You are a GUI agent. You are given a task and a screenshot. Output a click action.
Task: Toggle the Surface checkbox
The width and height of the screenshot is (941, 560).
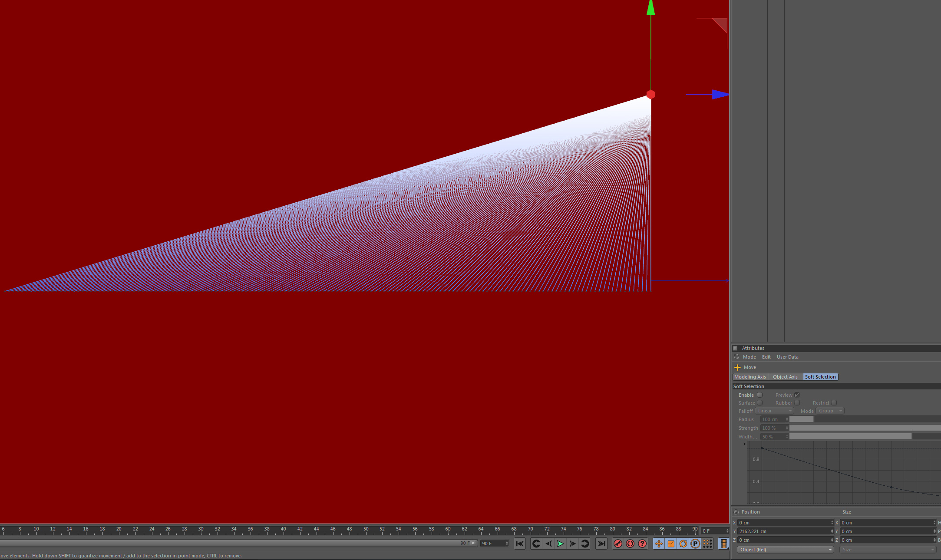coord(759,403)
